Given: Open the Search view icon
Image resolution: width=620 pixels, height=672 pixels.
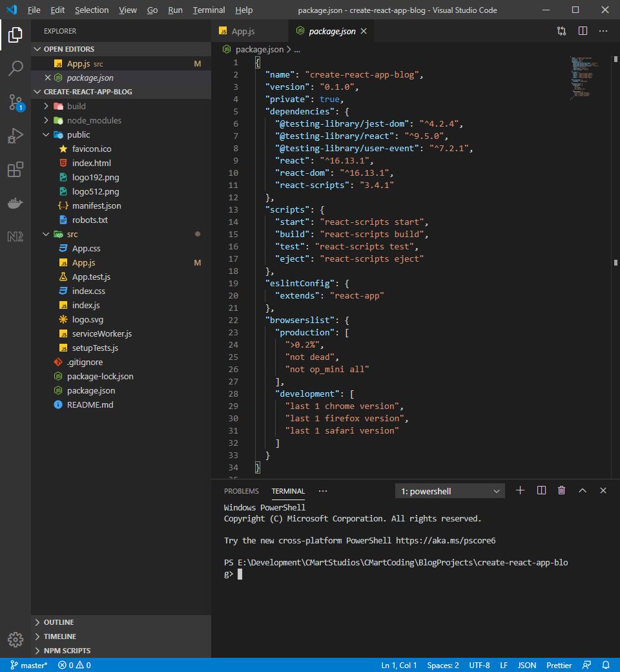Looking at the screenshot, I should click(15, 68).
